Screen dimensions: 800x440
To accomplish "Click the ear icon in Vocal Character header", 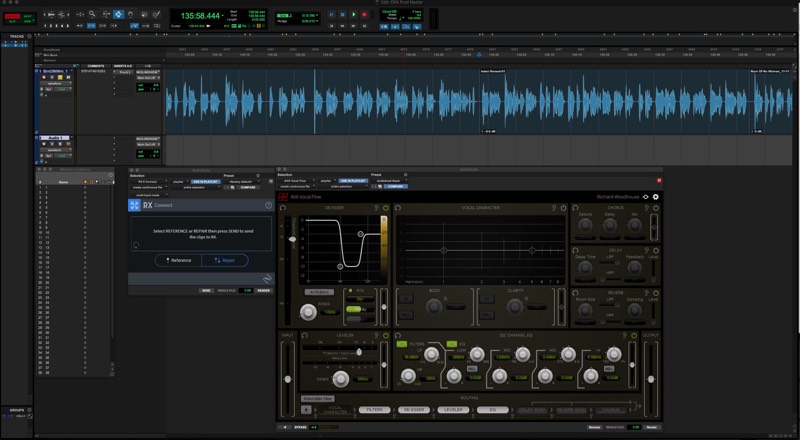I will (x=554, y=208).
